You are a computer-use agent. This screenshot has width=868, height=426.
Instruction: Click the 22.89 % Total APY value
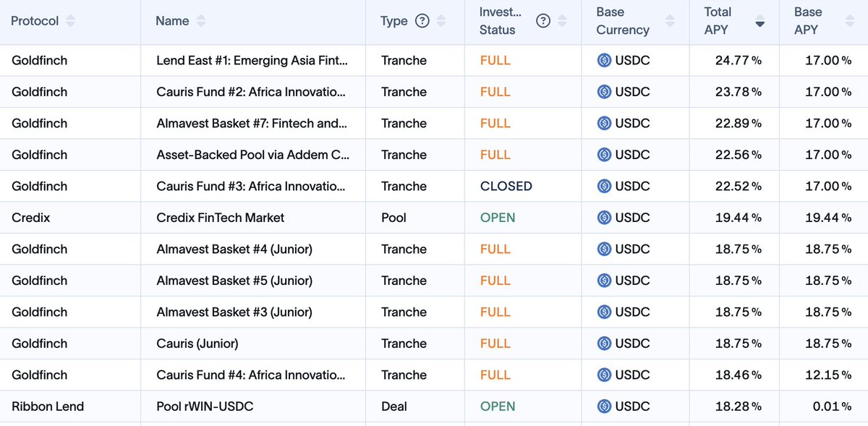point(739,124)
